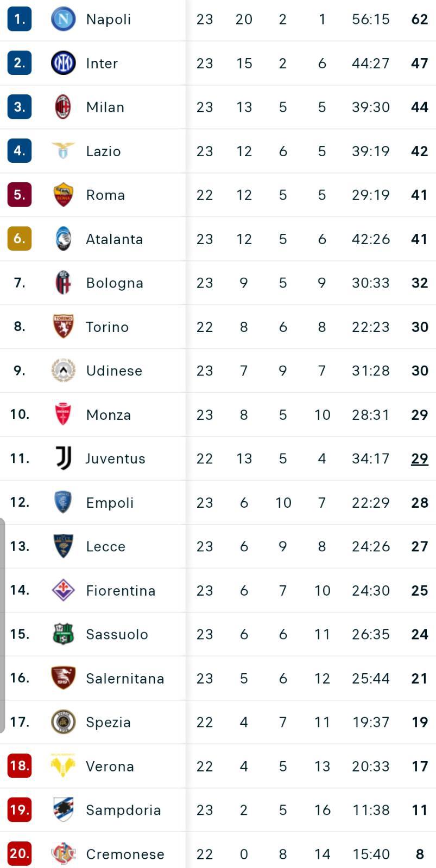
Task: Click the blue rank 1 badge
Action: pos(20,19)
